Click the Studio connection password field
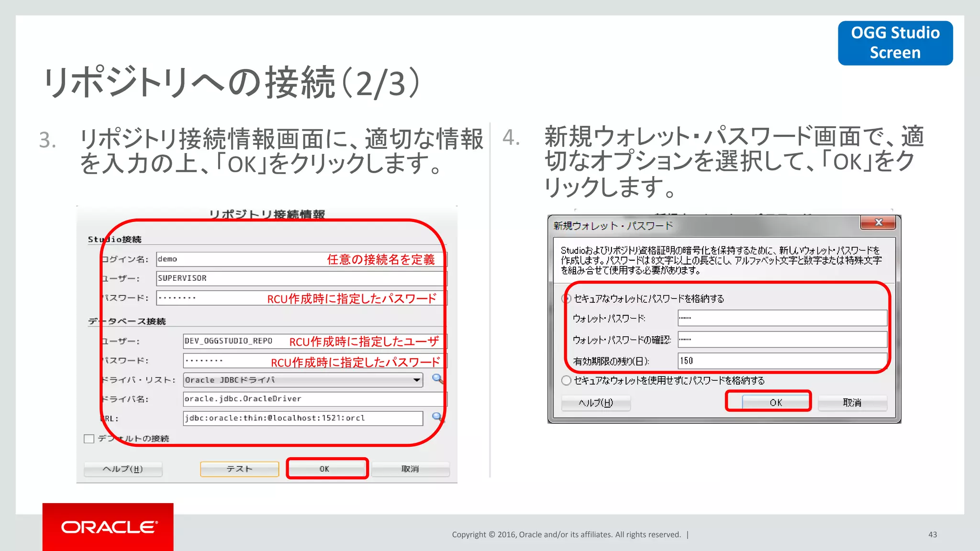The width and height of the screenshot is (980, 551). (301, 298)
